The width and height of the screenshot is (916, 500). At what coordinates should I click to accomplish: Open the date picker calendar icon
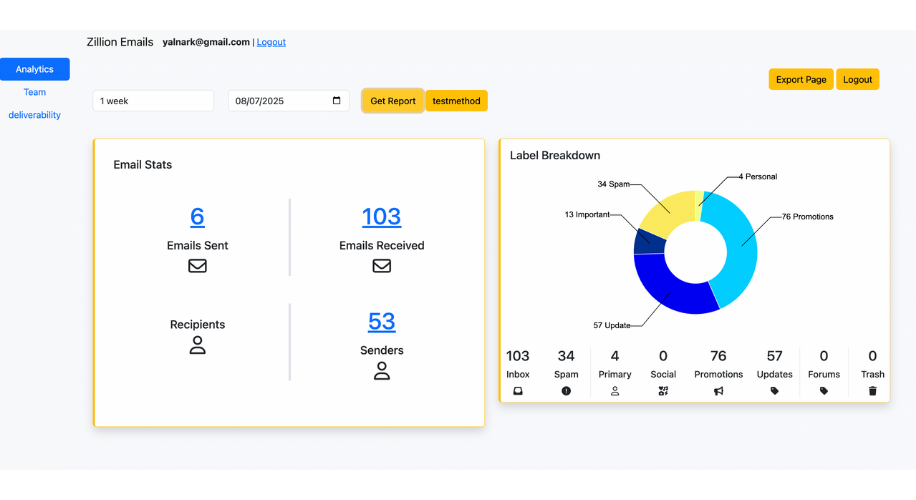pos(336,101)
